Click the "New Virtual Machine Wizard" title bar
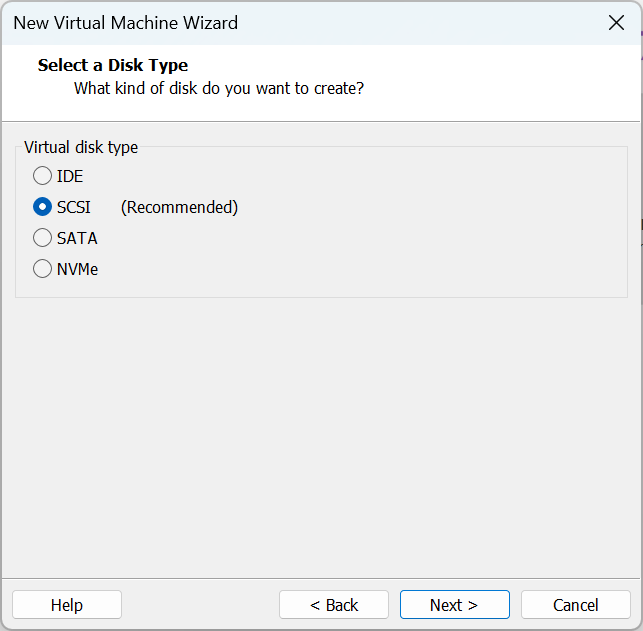This screenshot has height=631, width=643. [125, 22]
